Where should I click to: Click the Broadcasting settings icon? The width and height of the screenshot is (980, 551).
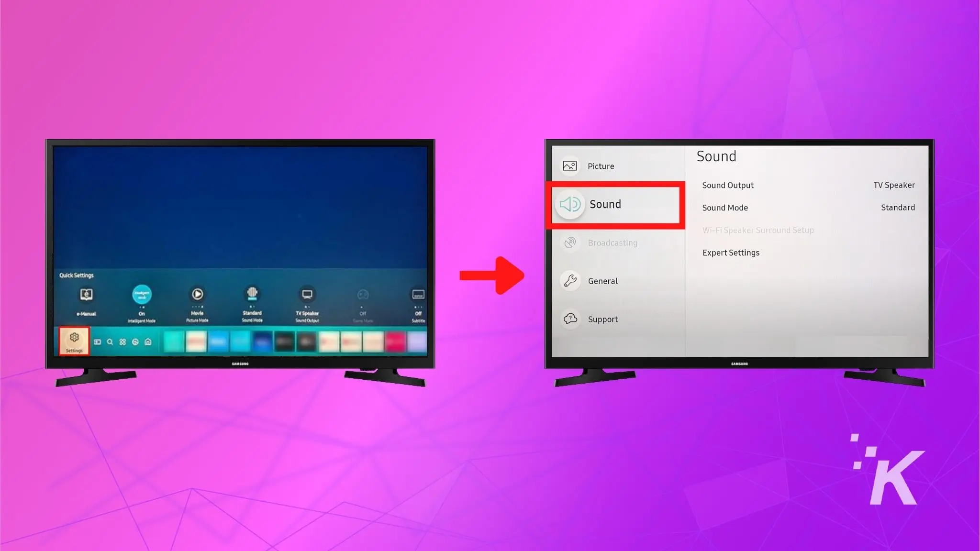tap(571, 242)
